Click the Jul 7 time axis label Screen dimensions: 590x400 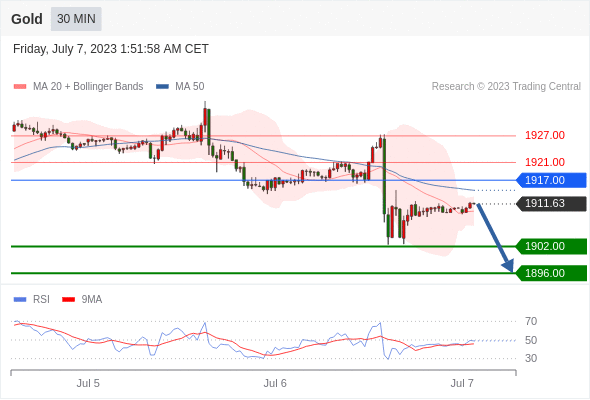click(x=462, y=383)
